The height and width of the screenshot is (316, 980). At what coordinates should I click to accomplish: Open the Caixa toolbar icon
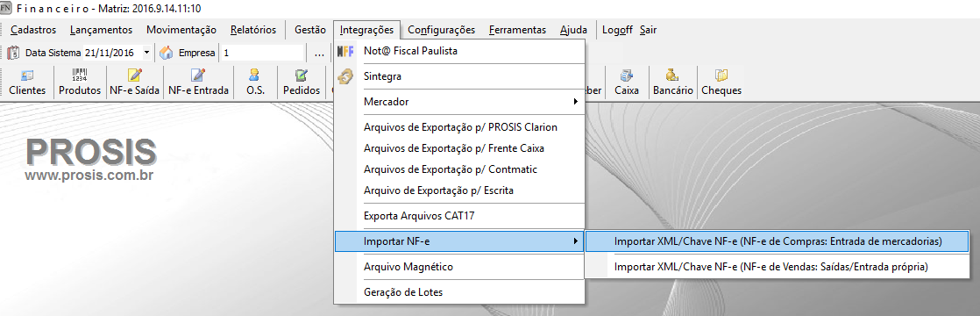(x=627, y=83)
